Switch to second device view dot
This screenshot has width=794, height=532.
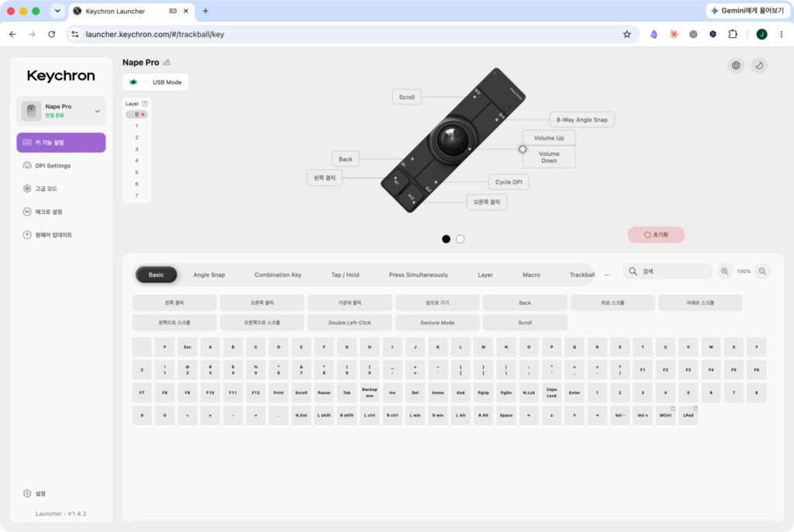point(461,239)
